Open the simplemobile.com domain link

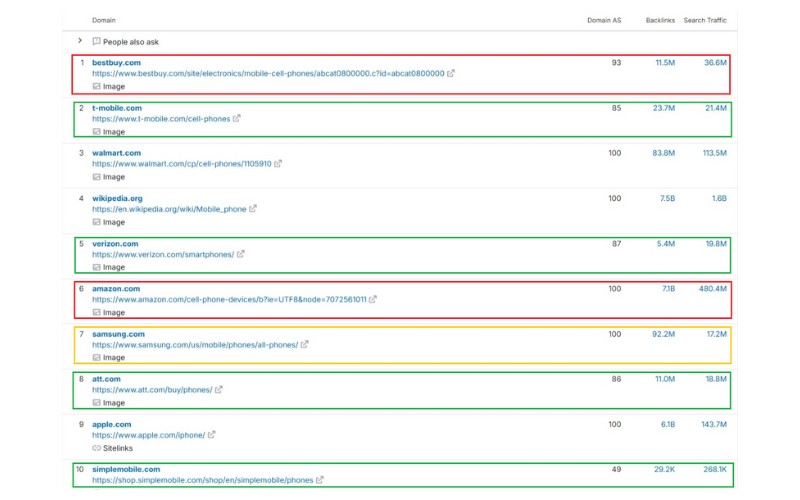tap(126, 469)
